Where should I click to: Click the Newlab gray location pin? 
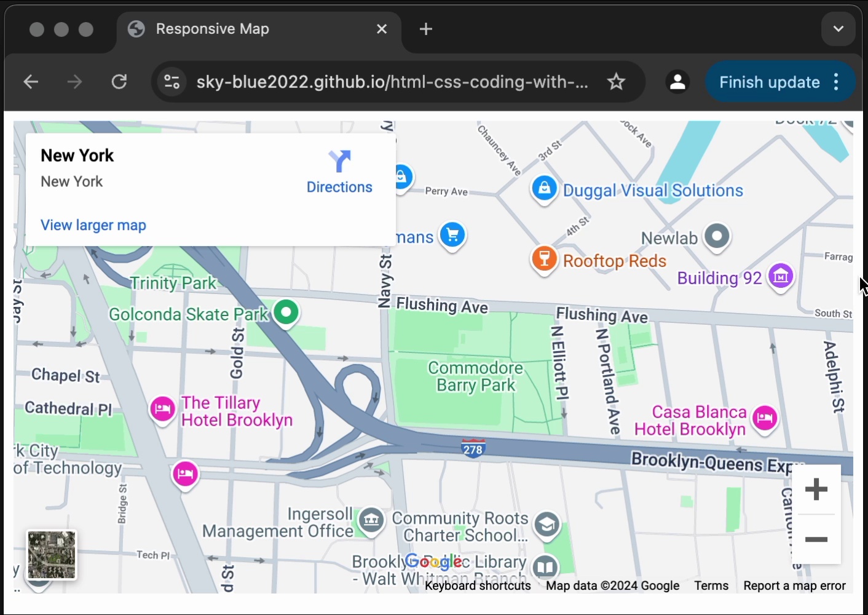[x=717, y=237]
